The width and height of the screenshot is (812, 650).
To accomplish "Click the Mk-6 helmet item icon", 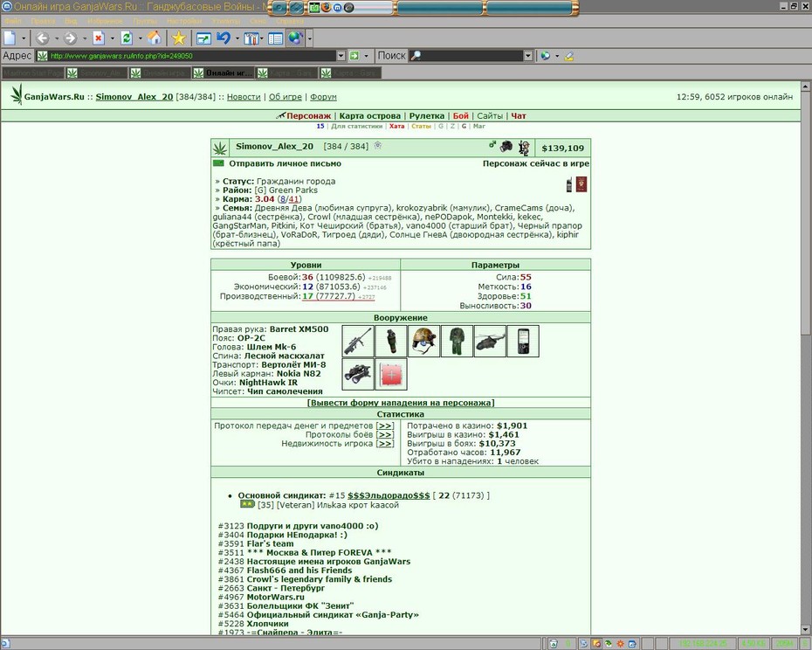I will pyautogui.click(x=424, y=341).
